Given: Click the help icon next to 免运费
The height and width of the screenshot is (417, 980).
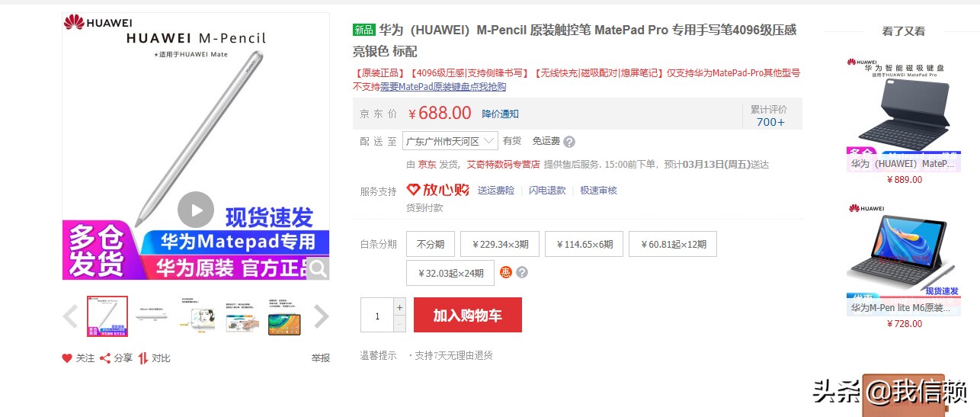Looking at the screenshot, I should 569,142.
